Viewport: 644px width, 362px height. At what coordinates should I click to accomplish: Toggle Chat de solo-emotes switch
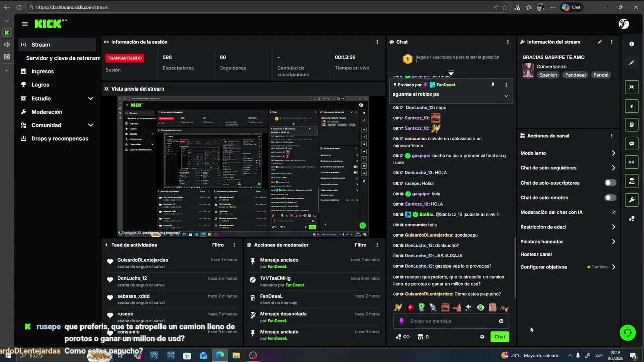point(610,198)
